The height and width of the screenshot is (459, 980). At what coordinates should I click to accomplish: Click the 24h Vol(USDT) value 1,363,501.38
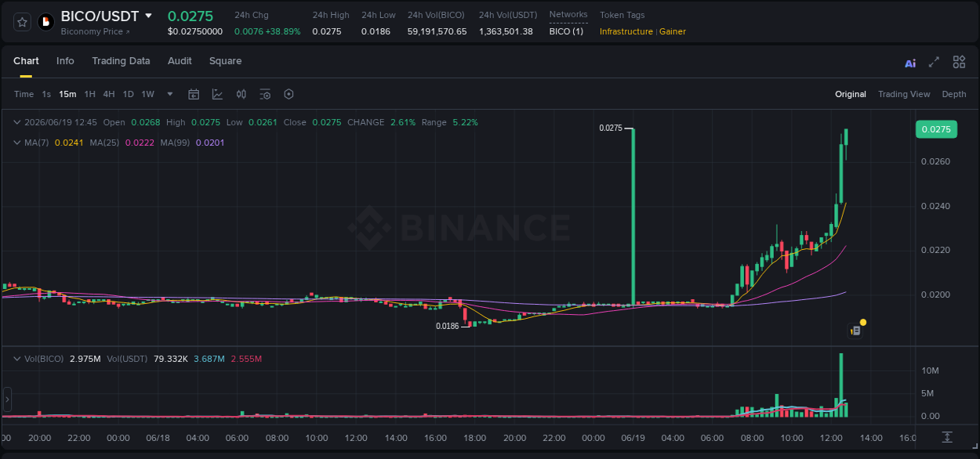tap(506, 31)
